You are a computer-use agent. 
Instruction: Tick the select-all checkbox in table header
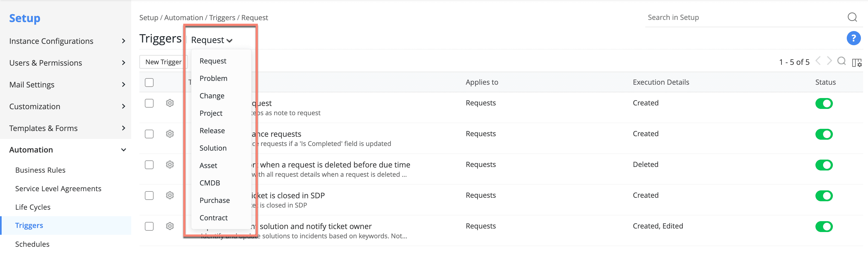(149, 83)
